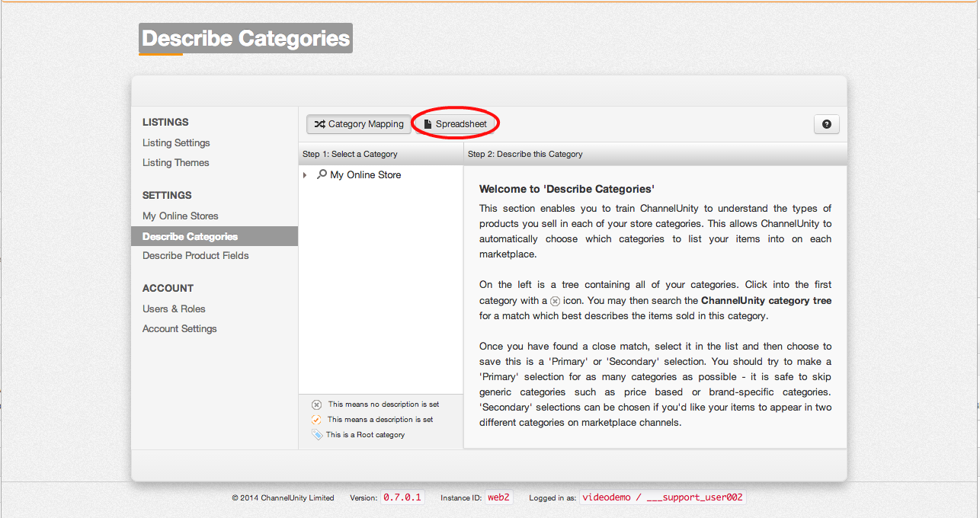Click the Spreadsheet button
The image size is (980, 518).
coord(455,124)
